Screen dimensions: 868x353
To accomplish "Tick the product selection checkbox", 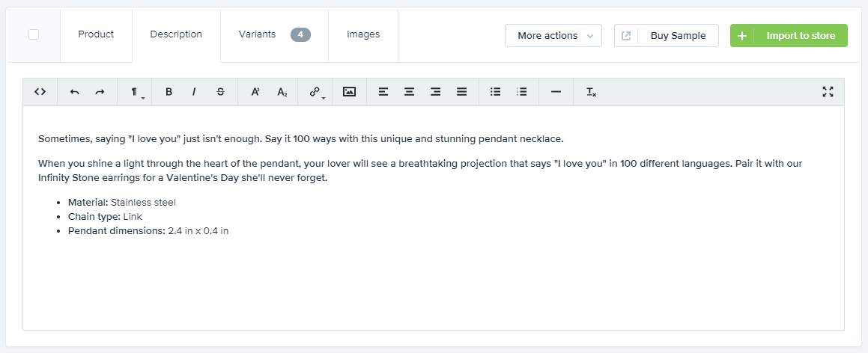I will (34, 34).
